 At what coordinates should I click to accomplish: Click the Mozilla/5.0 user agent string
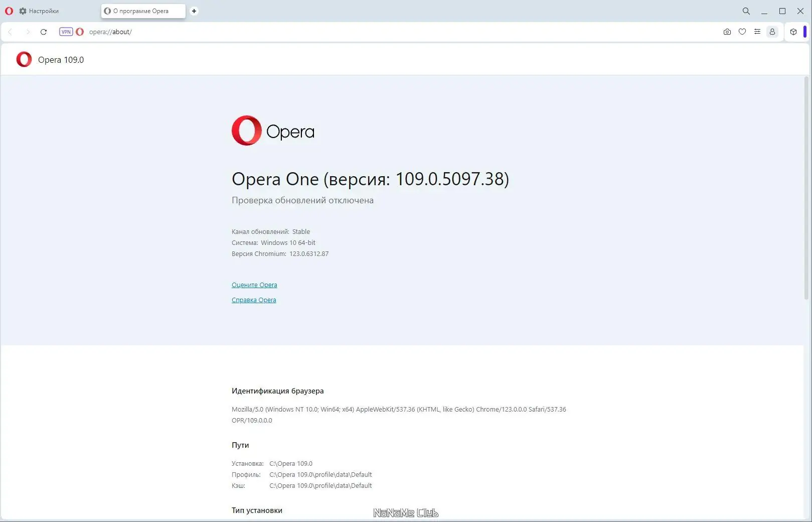pos(399,415)
